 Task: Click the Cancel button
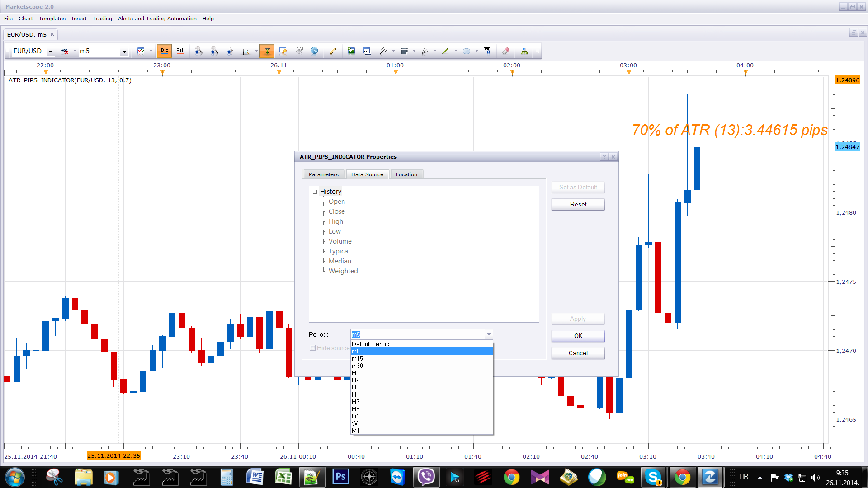[578, 353]
